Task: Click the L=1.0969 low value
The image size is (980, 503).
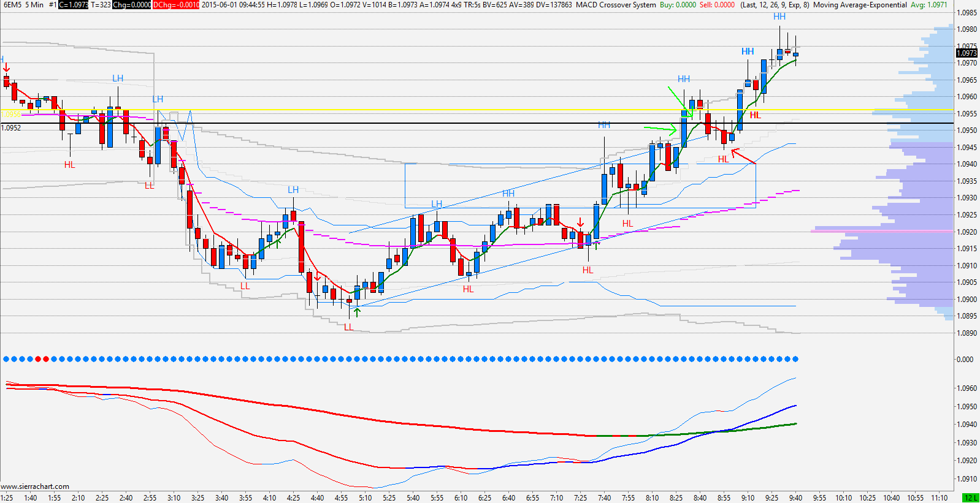Action: click(x=313, y=5)
